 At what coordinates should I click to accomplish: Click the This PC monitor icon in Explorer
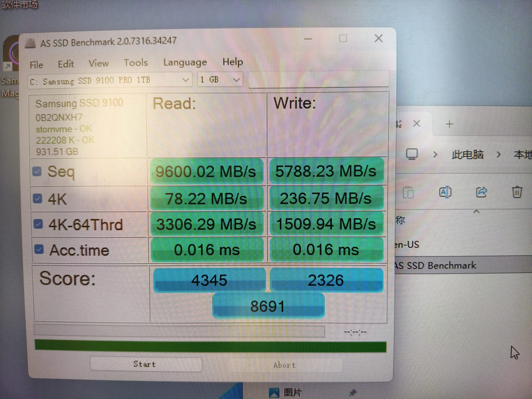point(412,154)
